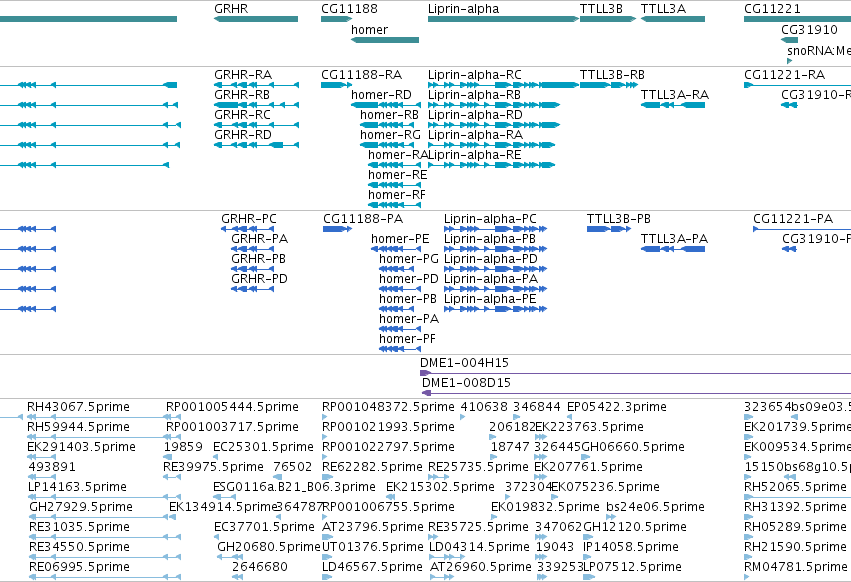The width and height of the screenshot is (851, 582).
Task: Click the CG11188-PA protein feature
Action: click(x=338, y=229)
